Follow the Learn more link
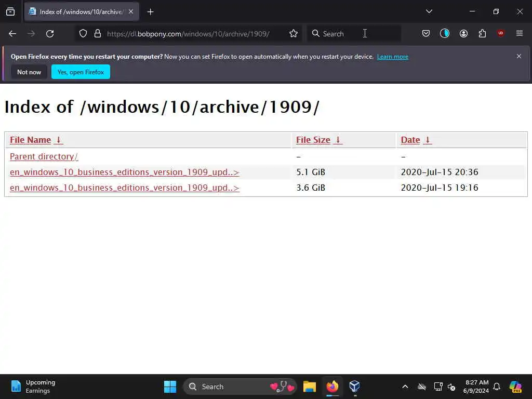 pos(393,57)
